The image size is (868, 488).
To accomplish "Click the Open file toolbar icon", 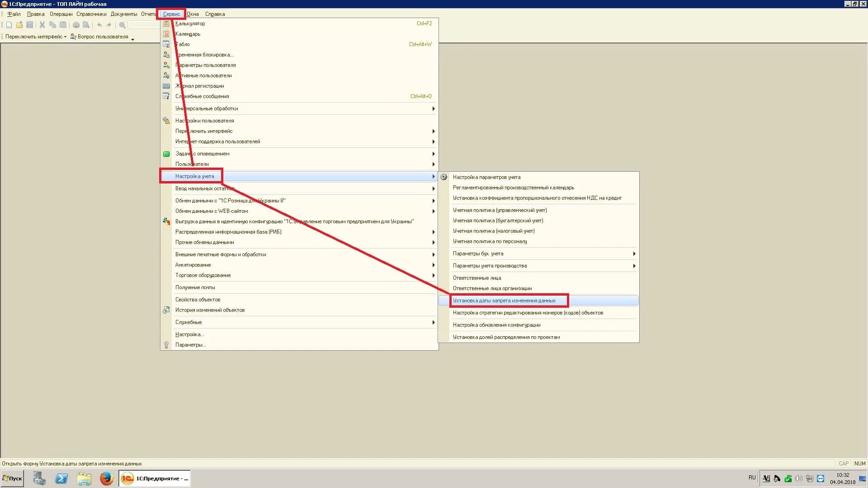I will [19, 25].
